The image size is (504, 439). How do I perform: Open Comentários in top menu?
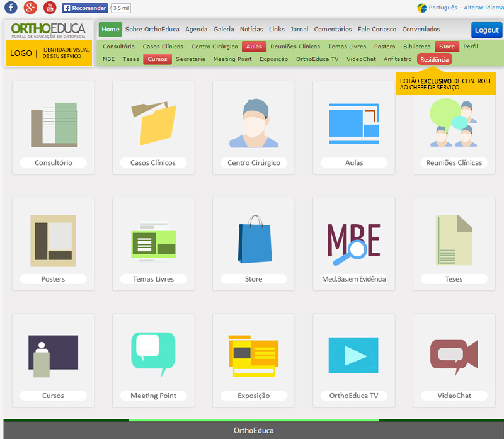tap(333, 29)
